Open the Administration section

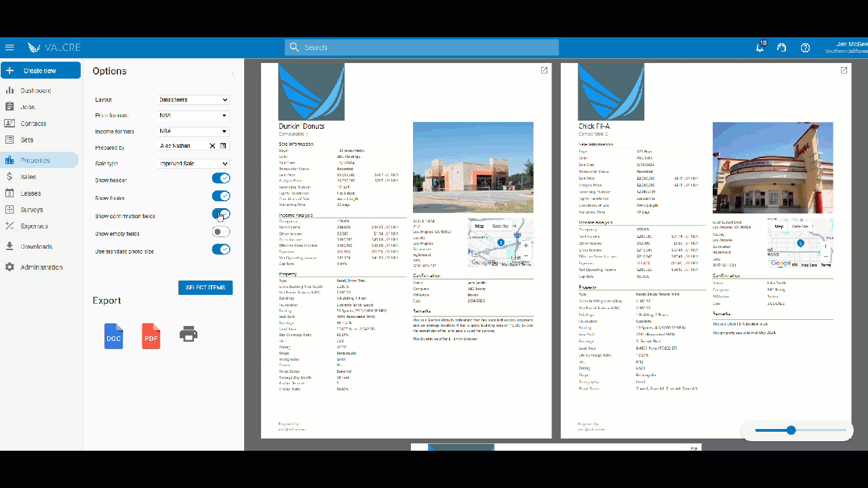[41, 267]
